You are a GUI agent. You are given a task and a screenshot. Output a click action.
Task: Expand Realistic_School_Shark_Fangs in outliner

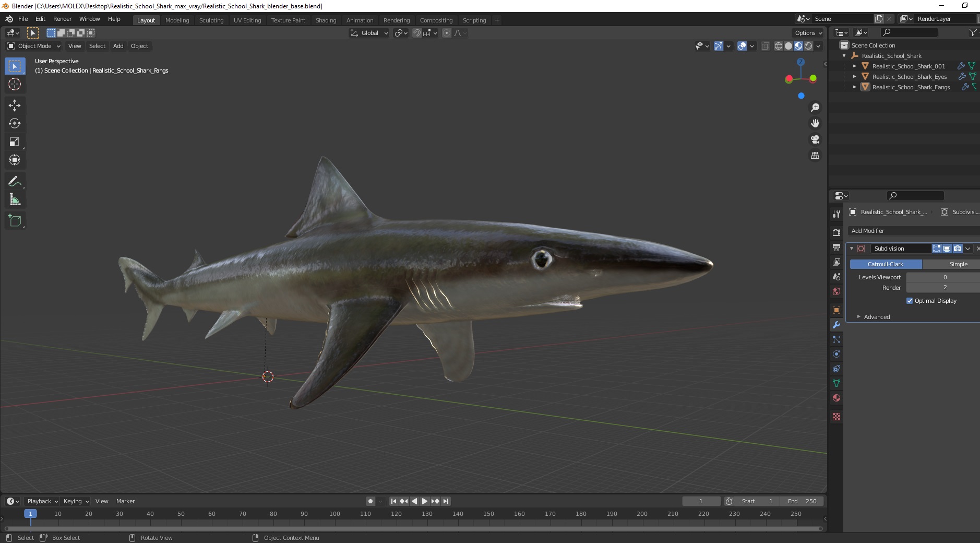[x=854, y=87]
